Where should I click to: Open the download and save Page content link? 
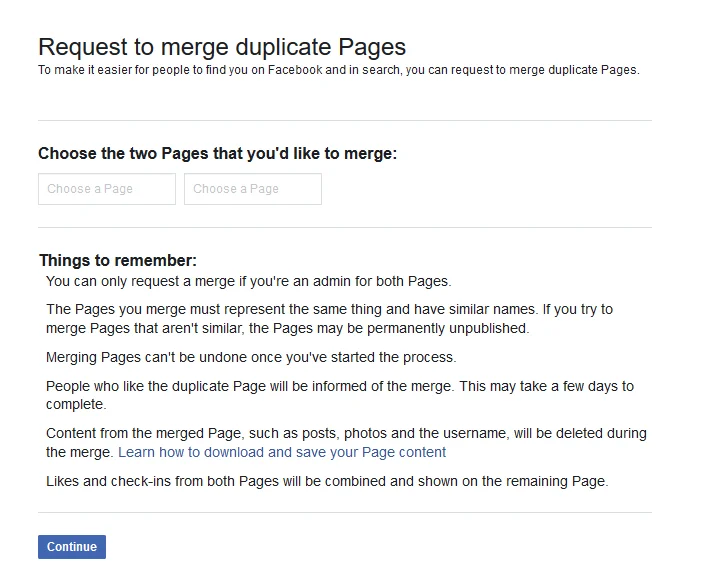click(282, 452)
